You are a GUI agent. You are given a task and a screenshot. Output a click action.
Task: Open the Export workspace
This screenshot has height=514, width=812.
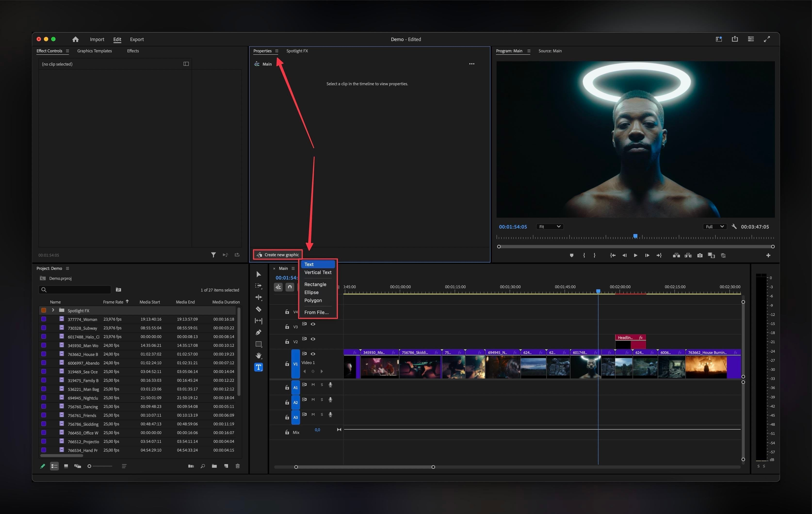[x=137, y=40]
